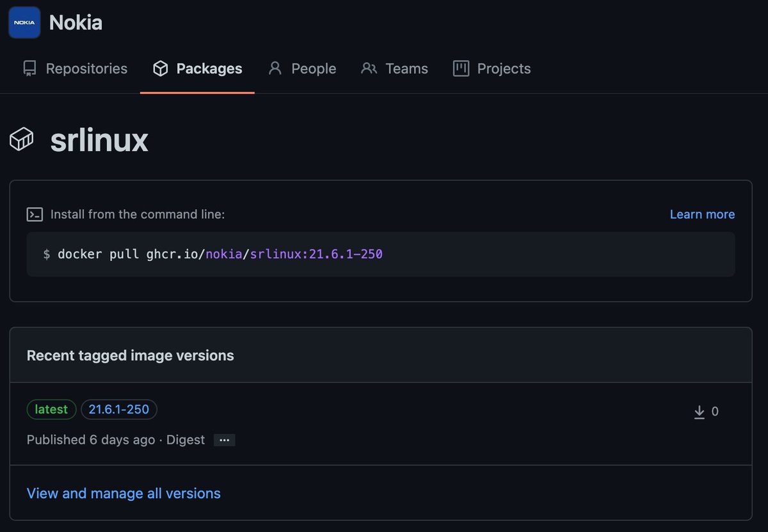Select the latest tag badge
Viewport: 768px width, 532px height.
tap(51, 410)
